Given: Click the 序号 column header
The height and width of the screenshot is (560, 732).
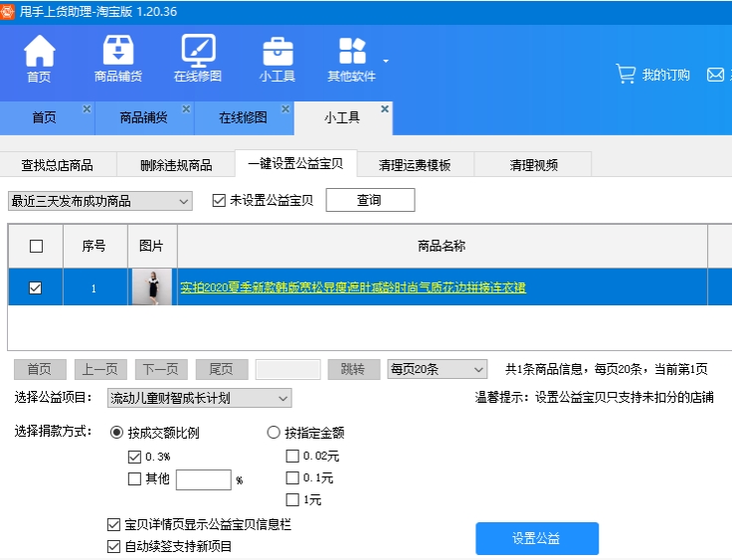Looking at the screenshot, I should [x=94, y=246].
